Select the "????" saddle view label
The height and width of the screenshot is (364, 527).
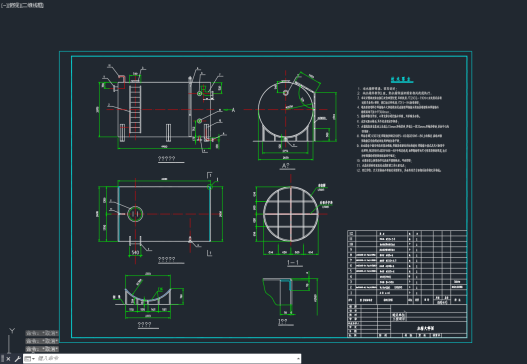[x=144, y=325]
